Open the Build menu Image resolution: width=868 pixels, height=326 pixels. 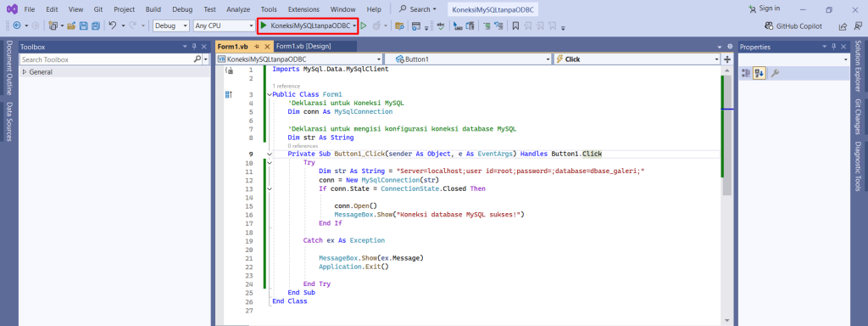153,9
